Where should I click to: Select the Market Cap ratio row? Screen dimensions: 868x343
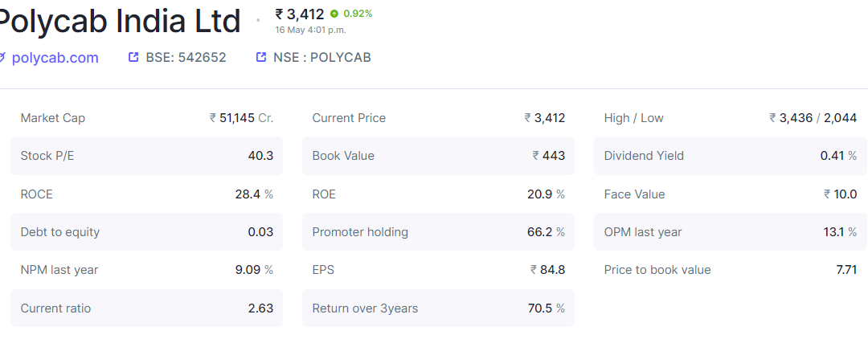point(147,118)
